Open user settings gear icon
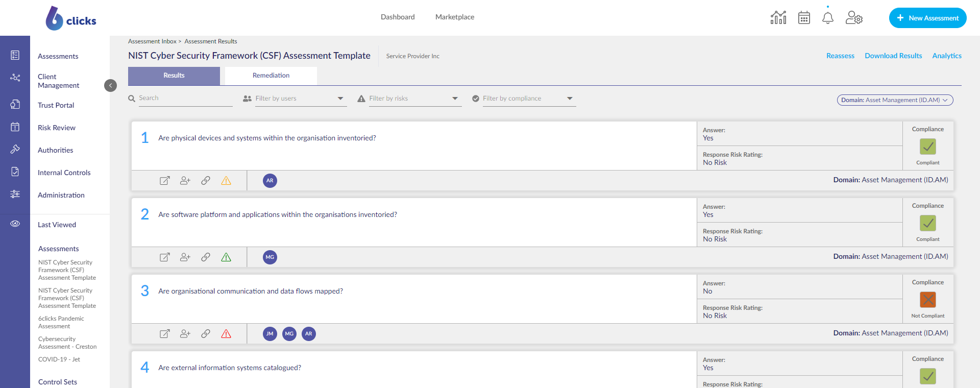 pyautogui.click(x=854, y=18)
